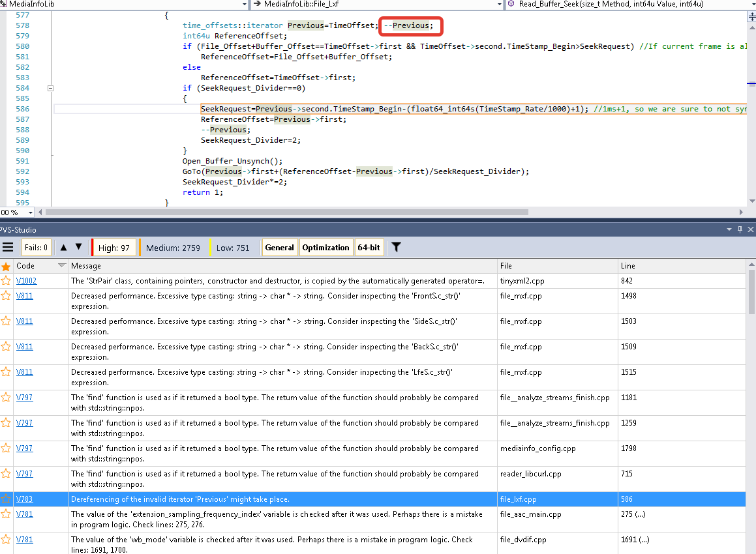Sort messages by File column header
756x554 pixels.
557,266
